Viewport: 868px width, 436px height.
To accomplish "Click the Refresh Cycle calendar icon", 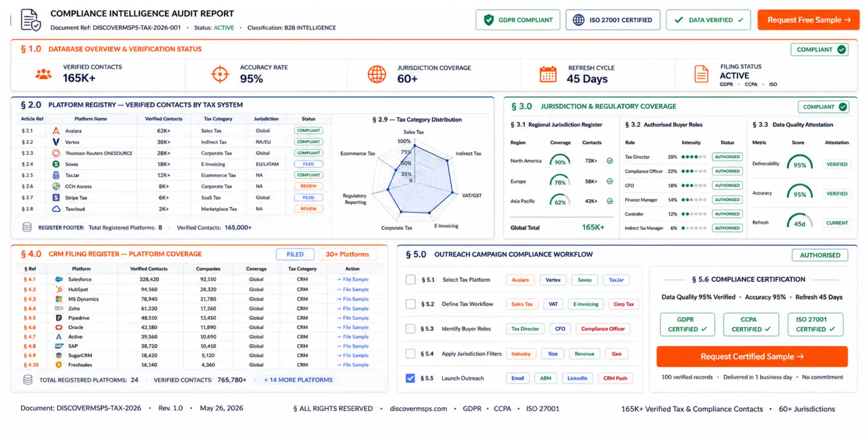I will click(548, 74).
